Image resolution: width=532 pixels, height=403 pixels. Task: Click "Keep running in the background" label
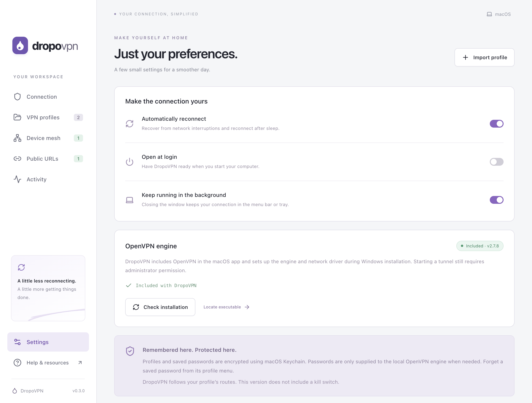tap(184, 195)
